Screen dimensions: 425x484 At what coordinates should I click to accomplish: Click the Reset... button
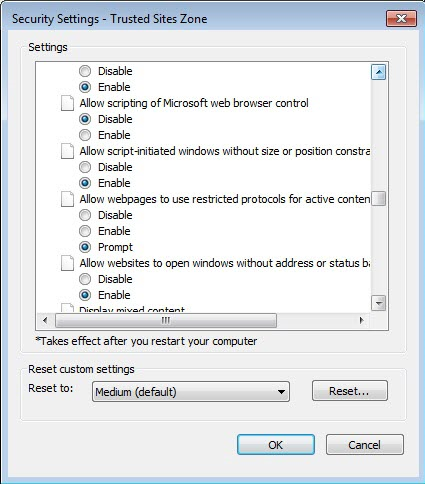(x=350, y=391)
